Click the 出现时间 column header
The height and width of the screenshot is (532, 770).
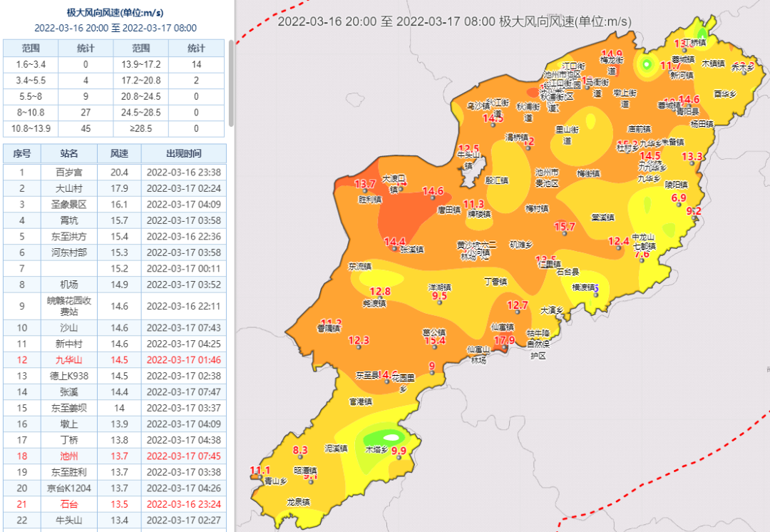(183, 153)
